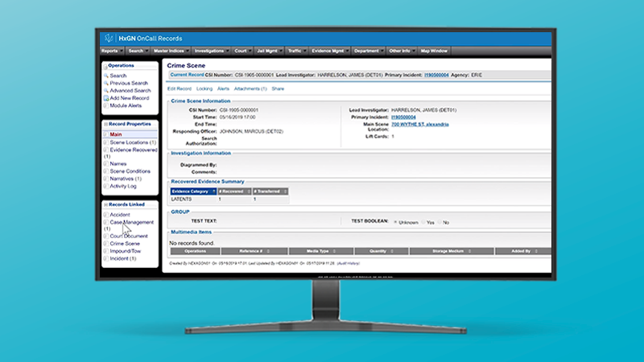This screenshot has width=644, height=362.
Task: Open Primary Incident link in Current Record bar
Action: 436,75
